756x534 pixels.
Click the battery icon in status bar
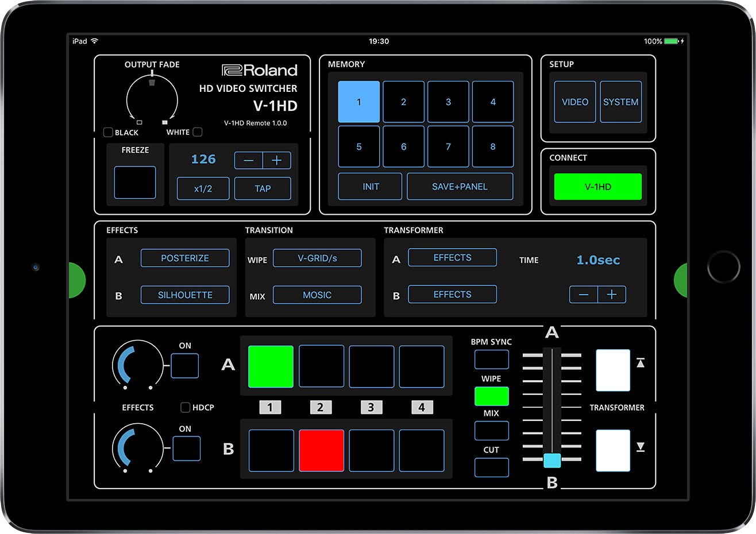coord(672,41)
